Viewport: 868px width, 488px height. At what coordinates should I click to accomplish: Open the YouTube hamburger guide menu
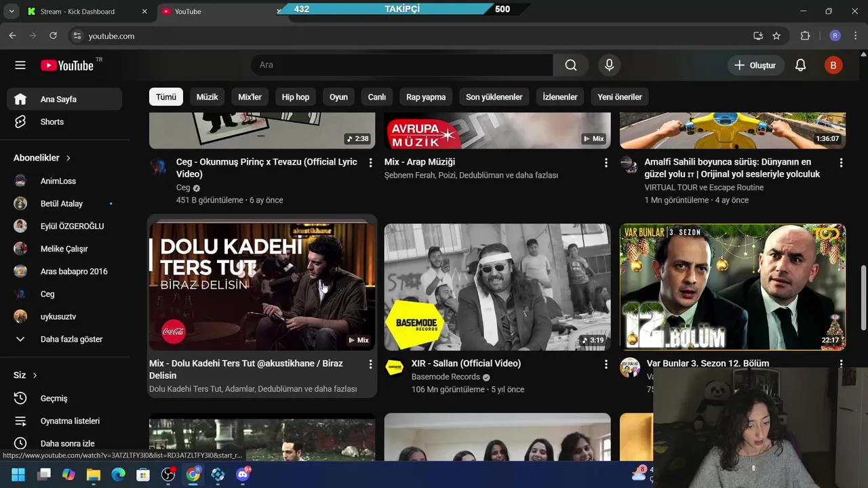20,65
